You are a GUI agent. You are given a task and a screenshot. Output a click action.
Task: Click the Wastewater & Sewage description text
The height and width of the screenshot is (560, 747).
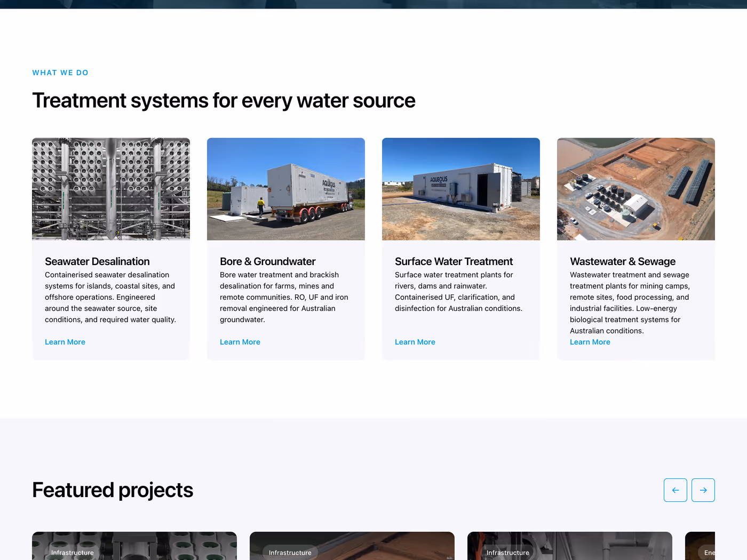coord(630,302)
